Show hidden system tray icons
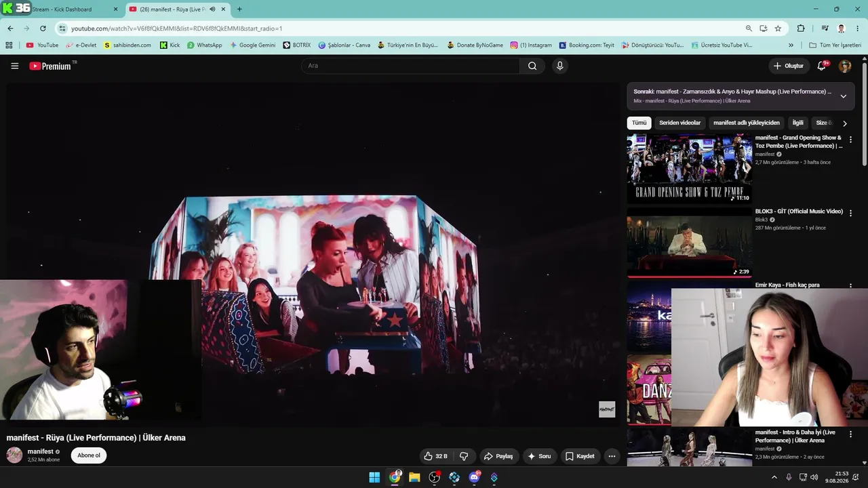 tap(774, 477)
